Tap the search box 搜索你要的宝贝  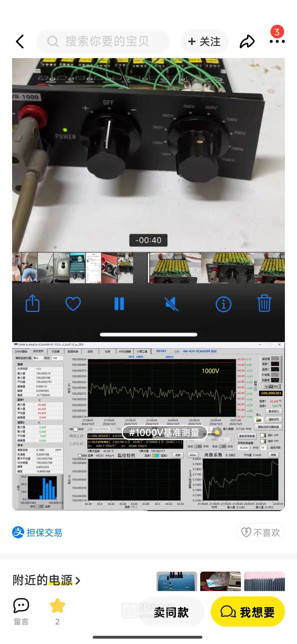[x=103, y=42]
